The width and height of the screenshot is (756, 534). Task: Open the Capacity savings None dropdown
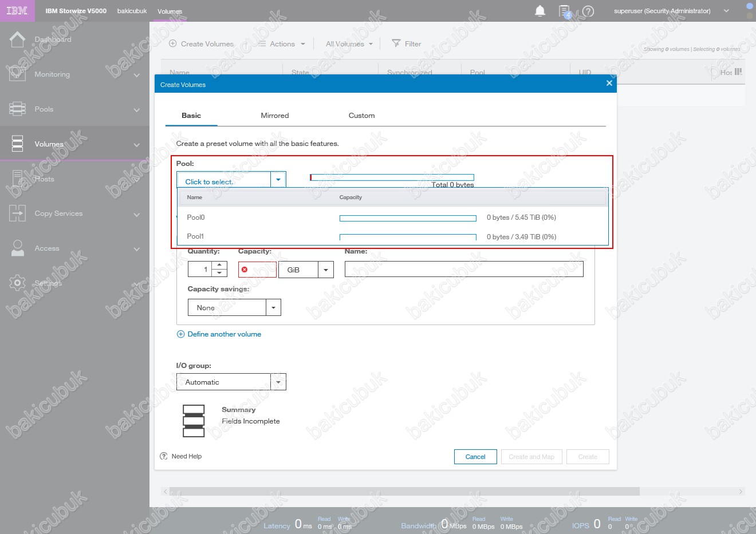coord(273,307)
